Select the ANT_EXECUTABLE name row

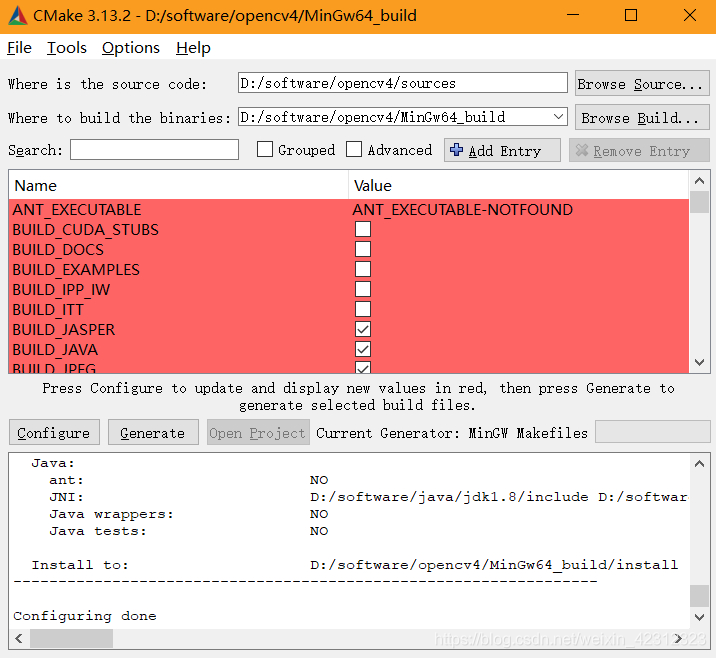tap(77, 210)
